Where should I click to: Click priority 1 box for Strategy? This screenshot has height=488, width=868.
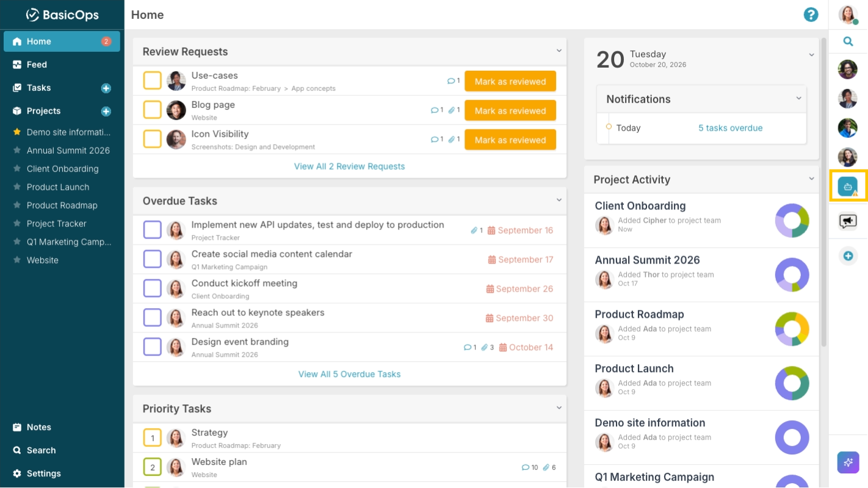click(152, 437)
